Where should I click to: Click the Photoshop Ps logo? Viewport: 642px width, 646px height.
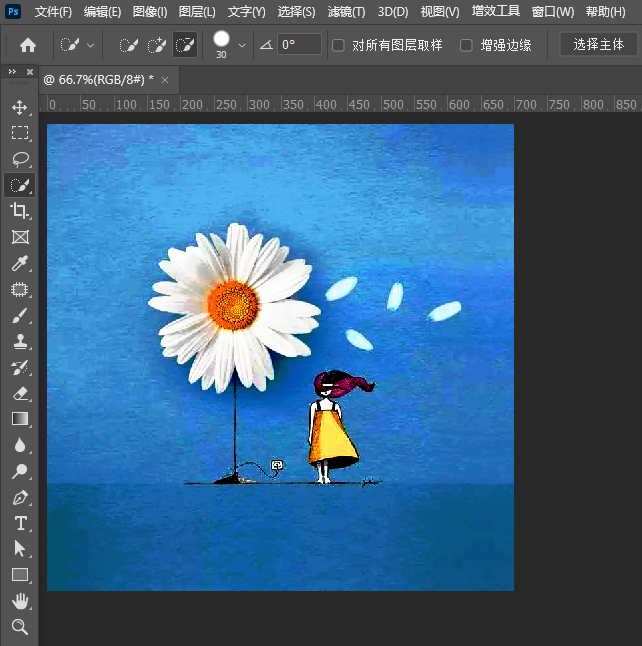[x=13, y=11]
